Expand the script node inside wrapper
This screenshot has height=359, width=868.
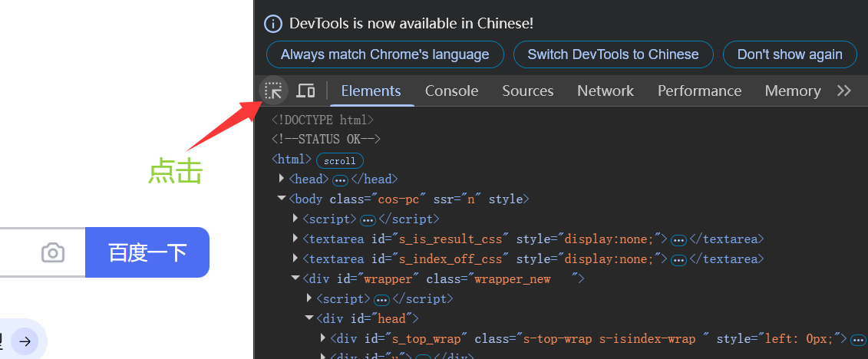[x=309, y=298]
